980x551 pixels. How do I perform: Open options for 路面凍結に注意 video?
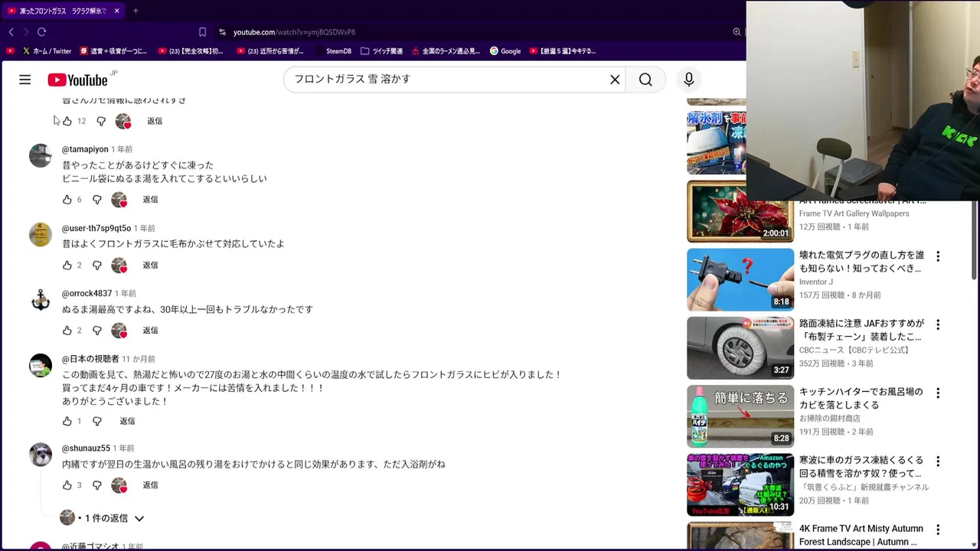[938, 324]
